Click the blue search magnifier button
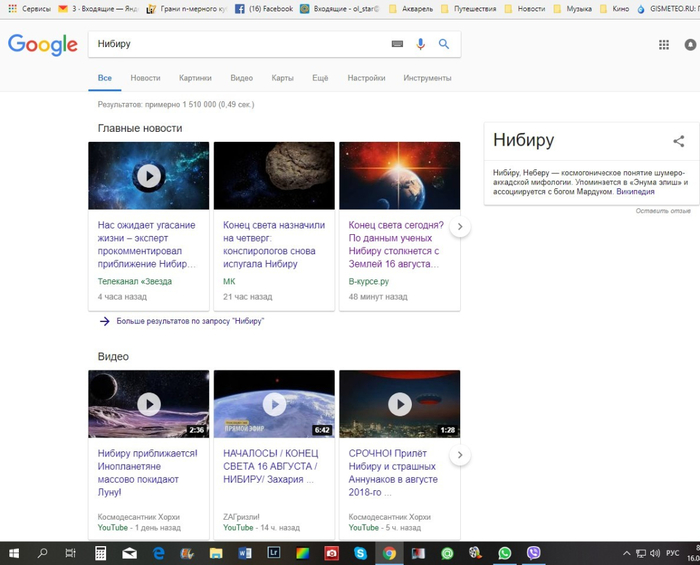The height and width of the screenshot is (565, 700). 443,44
